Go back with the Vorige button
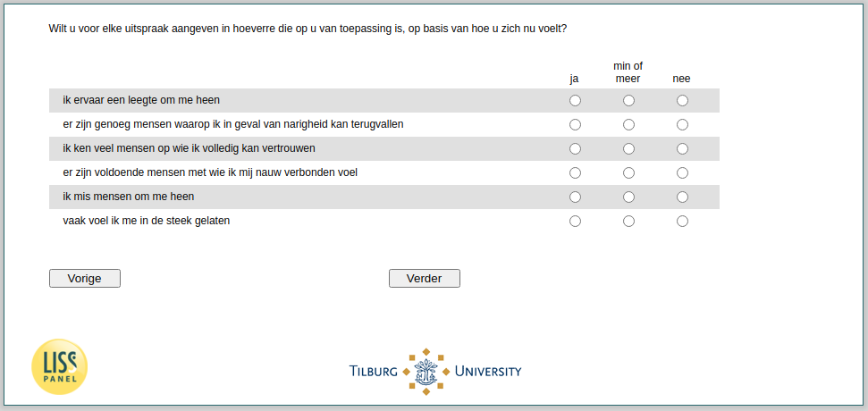The image size is (868, 411). coord(85,278)
